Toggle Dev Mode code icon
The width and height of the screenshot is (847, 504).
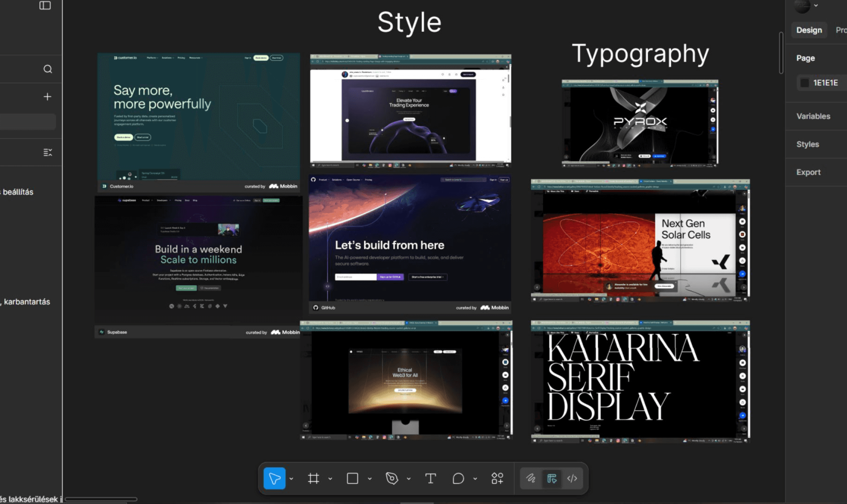(572, 478)
